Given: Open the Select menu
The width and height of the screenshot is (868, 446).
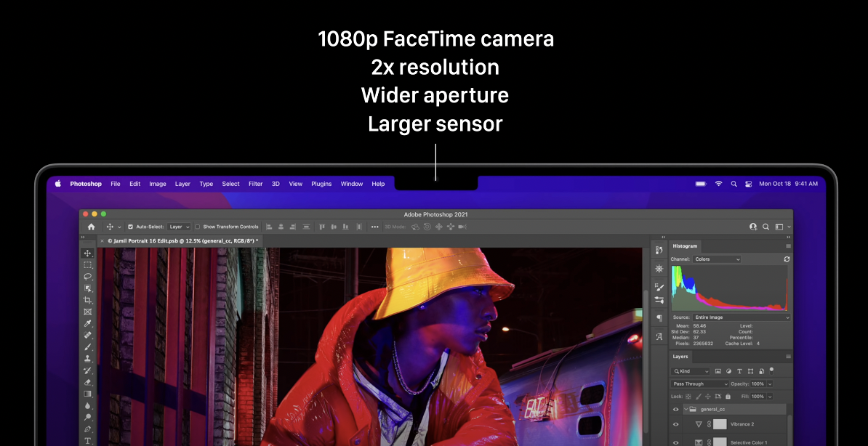Looking at the screenshot, I should pos(231,184).
